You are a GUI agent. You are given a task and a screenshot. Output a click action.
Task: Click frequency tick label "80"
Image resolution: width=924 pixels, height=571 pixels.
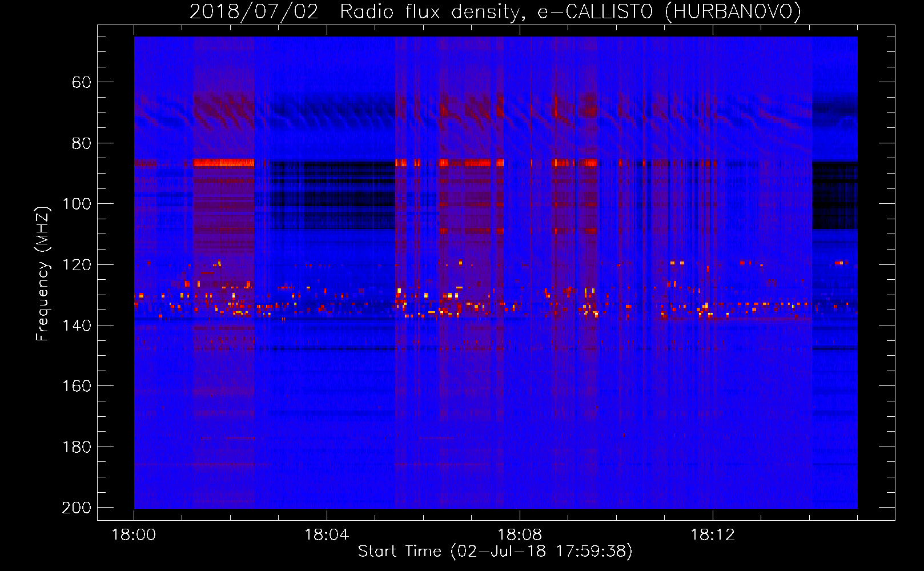coord(82,143)
